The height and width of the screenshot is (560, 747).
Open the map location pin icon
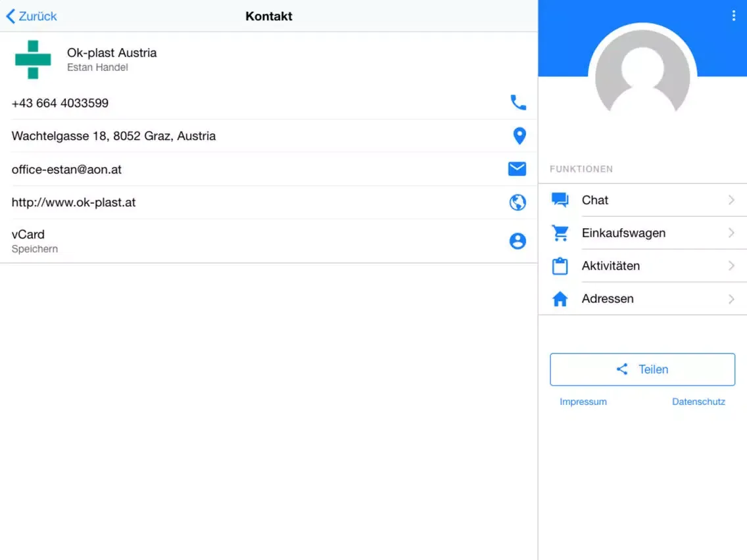pyautogui.click(x=519, y=136)
